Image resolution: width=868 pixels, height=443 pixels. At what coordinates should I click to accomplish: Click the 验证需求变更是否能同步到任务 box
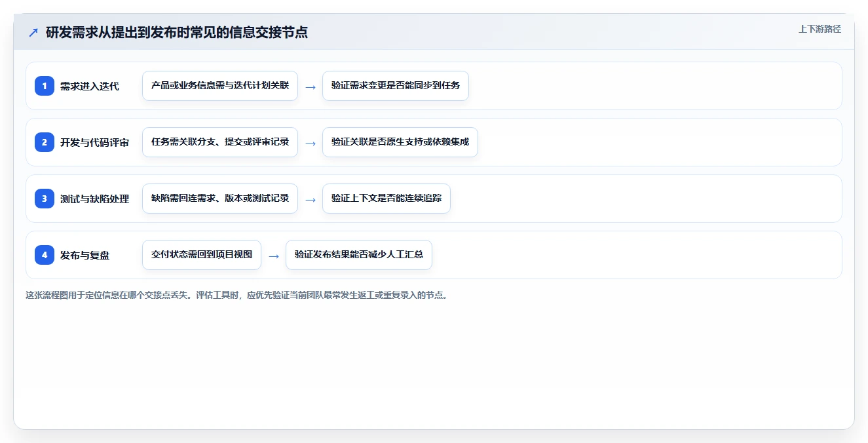[396, 86]
